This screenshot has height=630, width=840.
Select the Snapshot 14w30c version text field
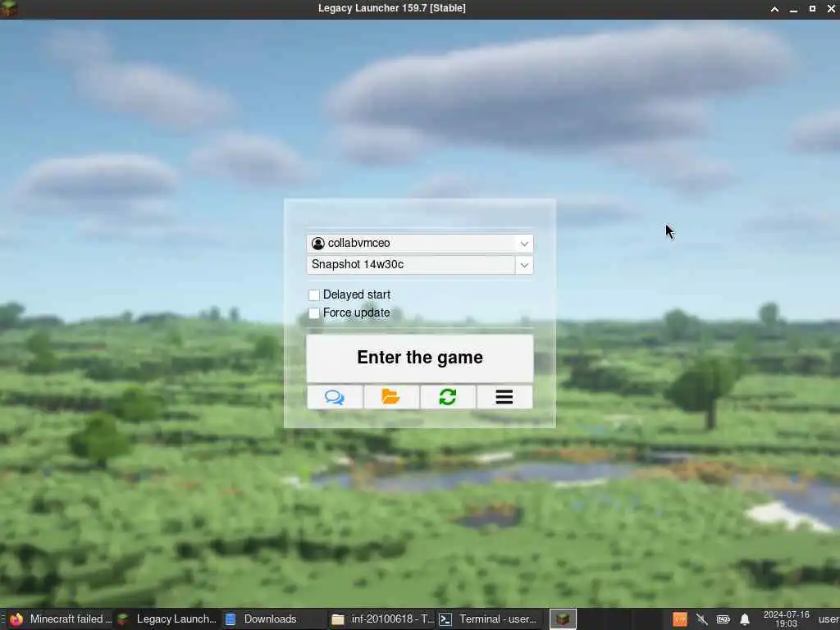point(410,265)
